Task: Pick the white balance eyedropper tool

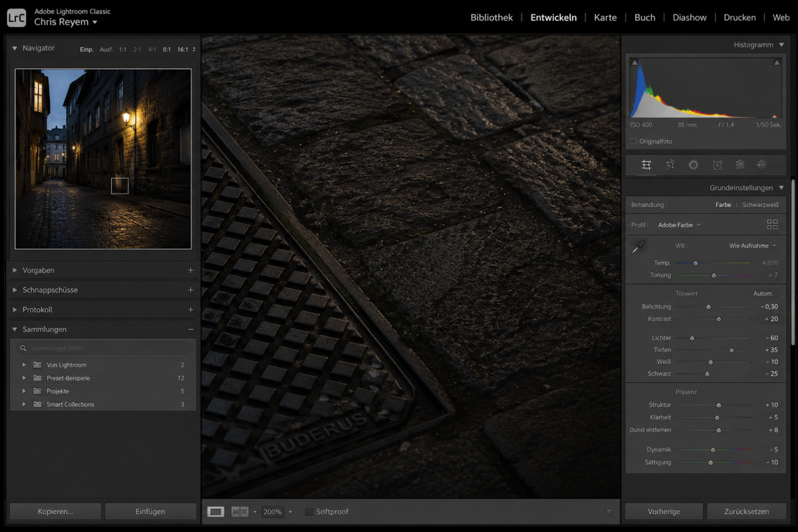Action: coord(638,247)
